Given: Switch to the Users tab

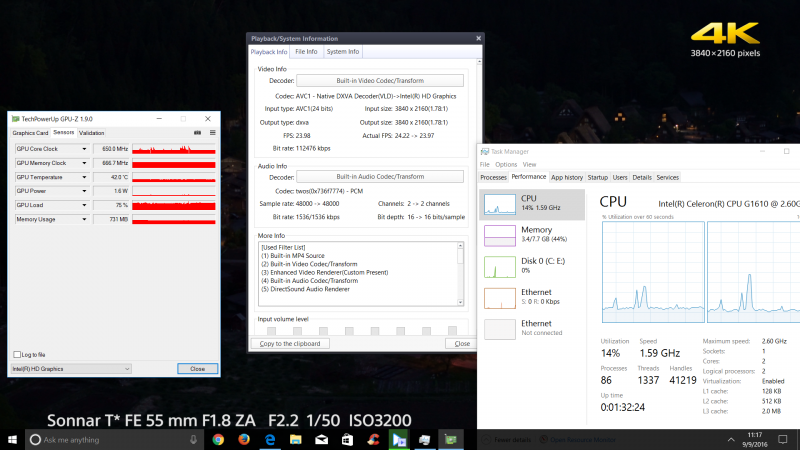Looking at the screenshot, I should pyautogui.click(x=620, y=178).
